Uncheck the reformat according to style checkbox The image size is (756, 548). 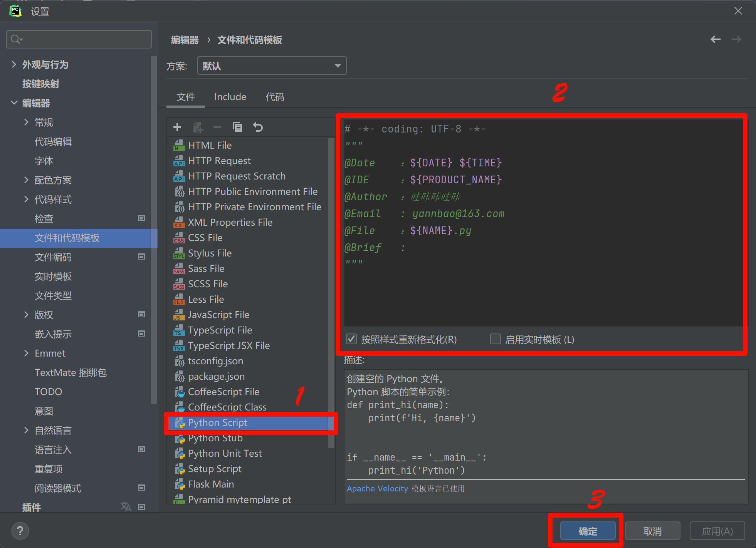(x=351, y=339)
